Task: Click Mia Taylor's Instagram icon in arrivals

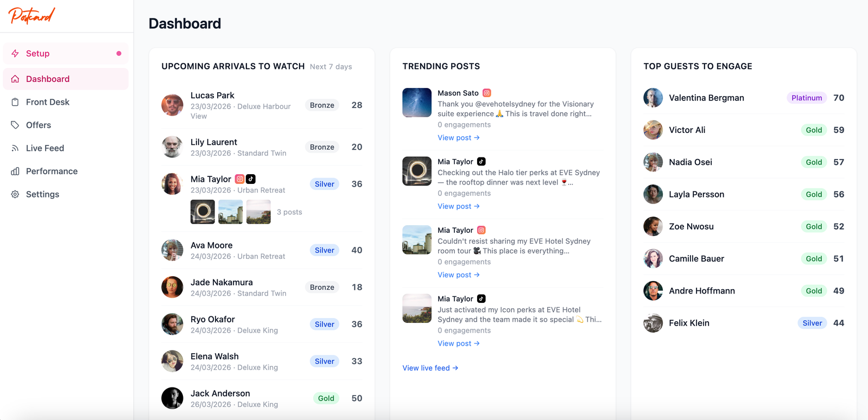Action: [239, 179]
